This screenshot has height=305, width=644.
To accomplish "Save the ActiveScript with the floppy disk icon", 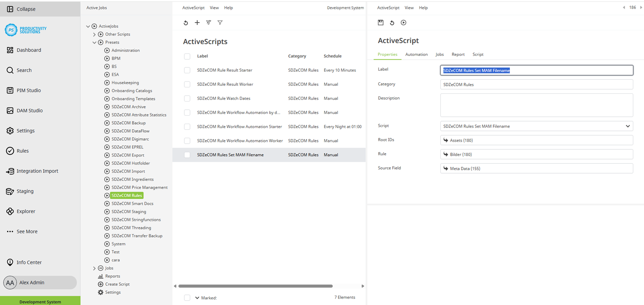I will tap(380, 23).
